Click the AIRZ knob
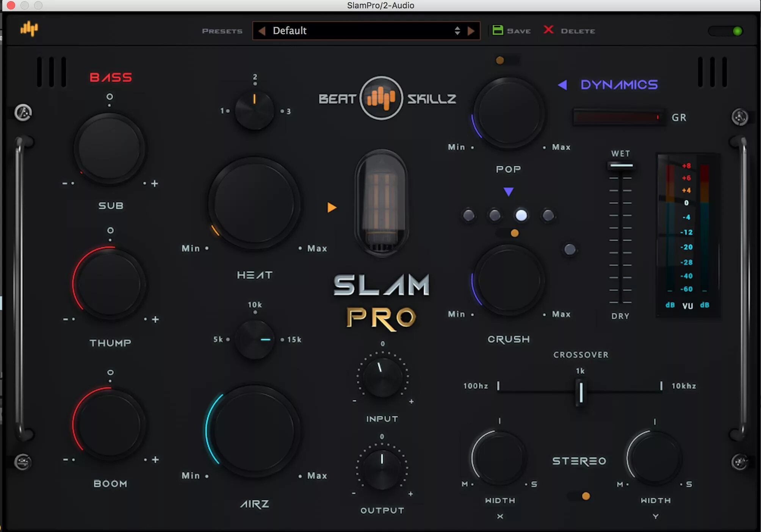 coord(254,431)
